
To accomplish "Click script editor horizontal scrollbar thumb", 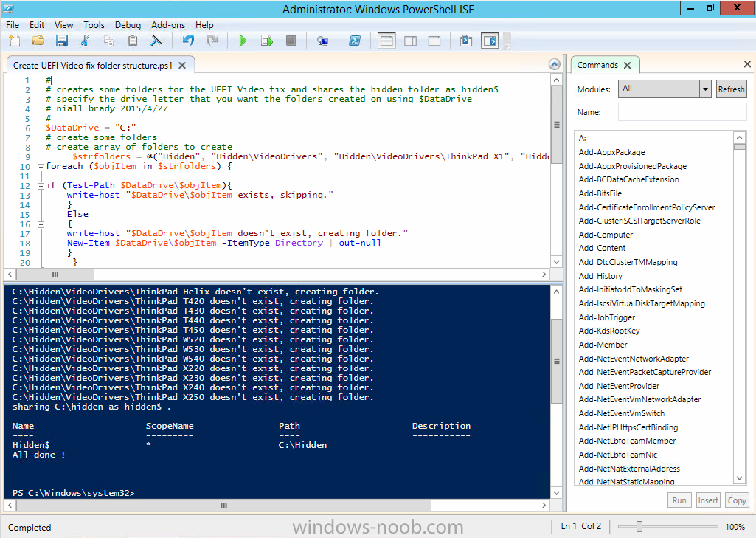I will (x=55, y=274).
